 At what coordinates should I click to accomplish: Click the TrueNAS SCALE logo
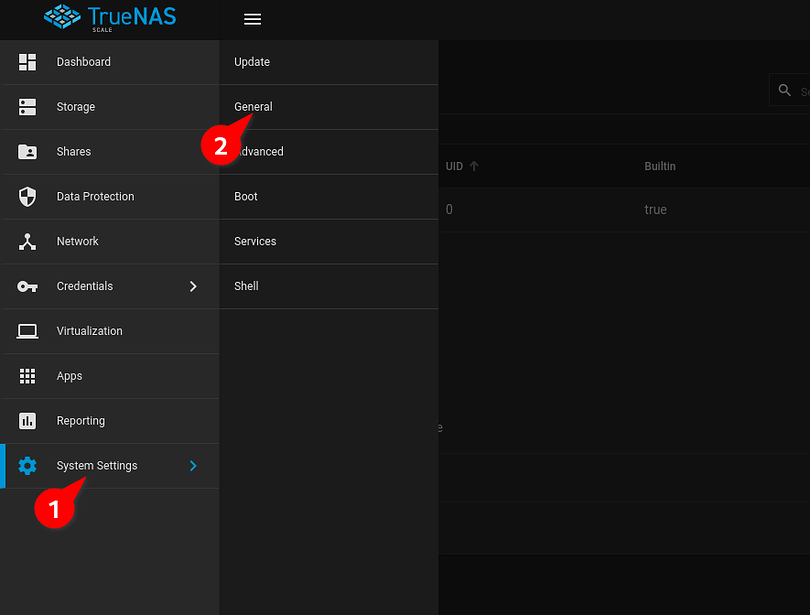(110, 18)
